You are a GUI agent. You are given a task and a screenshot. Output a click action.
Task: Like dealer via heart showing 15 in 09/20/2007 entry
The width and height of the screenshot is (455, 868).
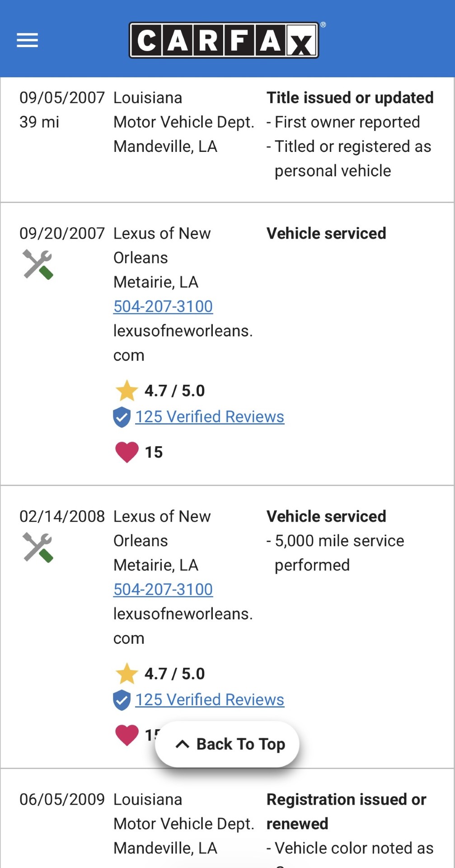tap(127, 452)
